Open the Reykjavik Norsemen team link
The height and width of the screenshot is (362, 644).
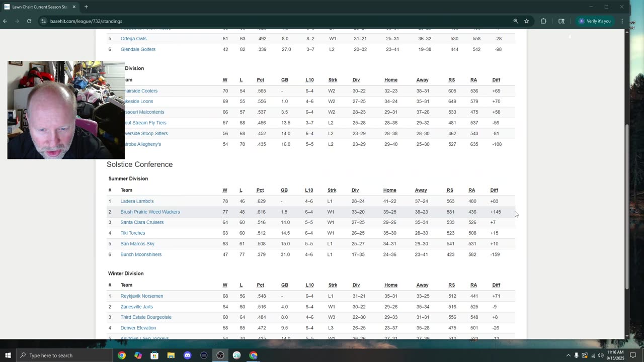pos(142,296)
